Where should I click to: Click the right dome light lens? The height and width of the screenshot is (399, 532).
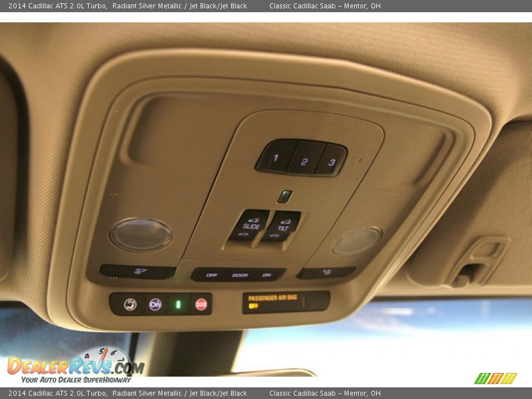(355, 239)
